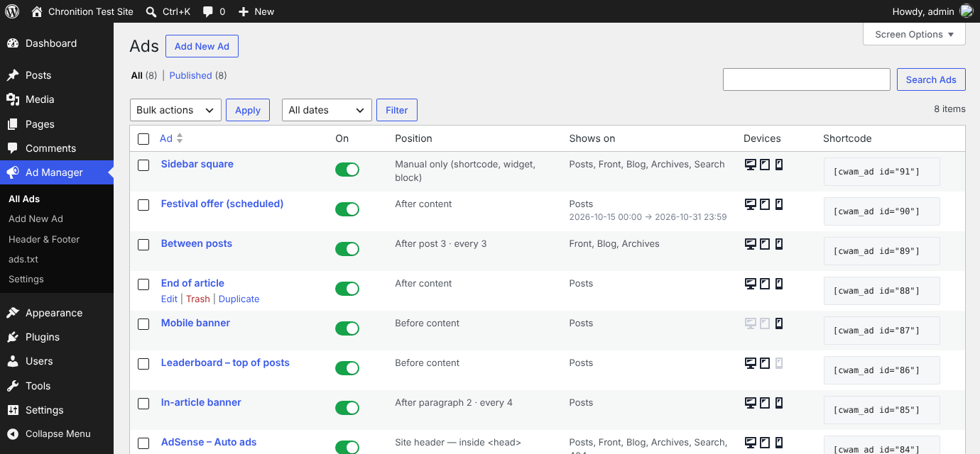The height and width of the screenshot is (454, 980).
Task: Select shortcode field with id="87"
Action: [882, 331]
